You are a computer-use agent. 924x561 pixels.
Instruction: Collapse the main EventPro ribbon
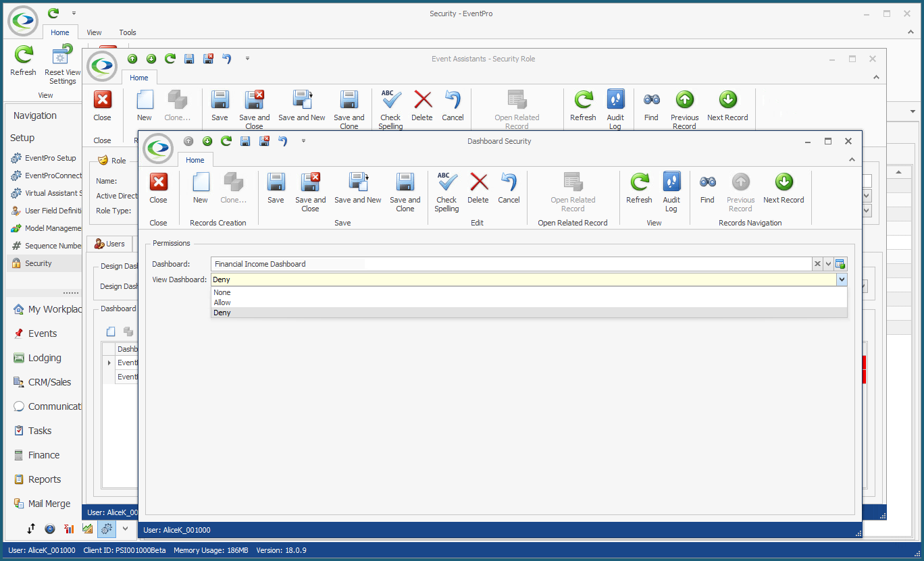(910, 32)
